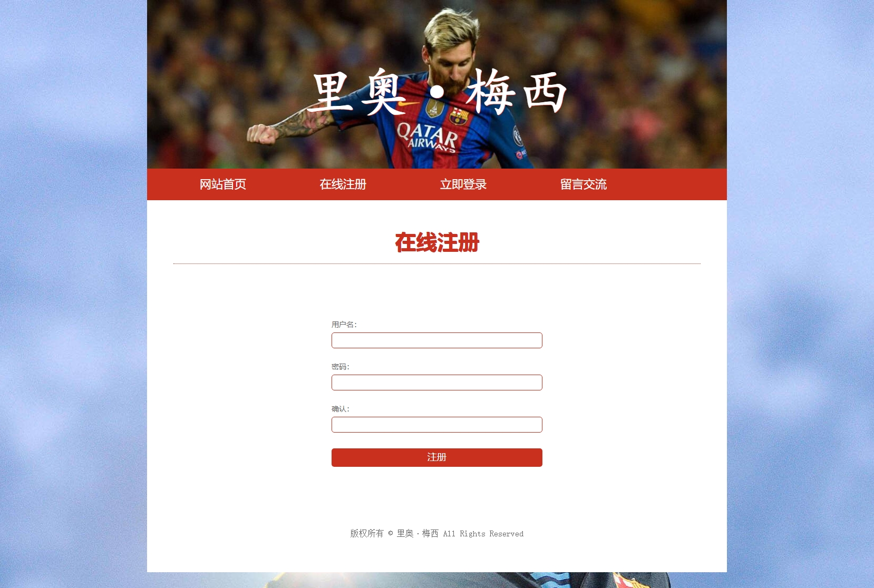Click the 确认 field label
Screen dimensions: 874x588
click(341, 409)
